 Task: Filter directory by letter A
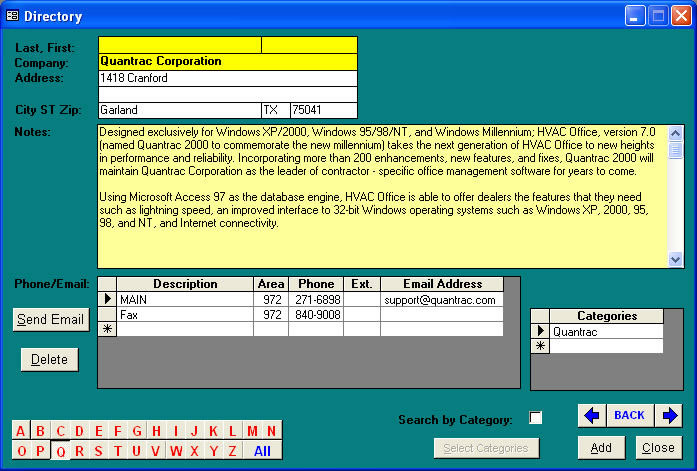pyautogui.click(x=20, y=431)
